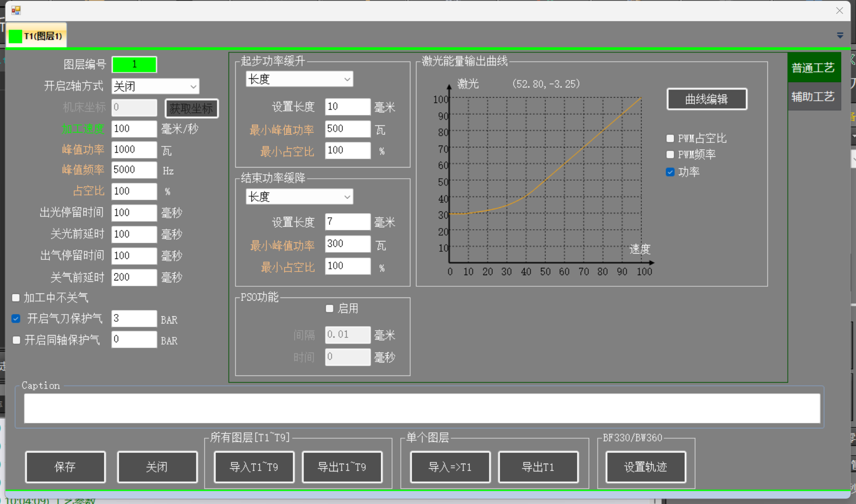Open the 起步功率缓升 mode dropdown

(x=299, y=79)
